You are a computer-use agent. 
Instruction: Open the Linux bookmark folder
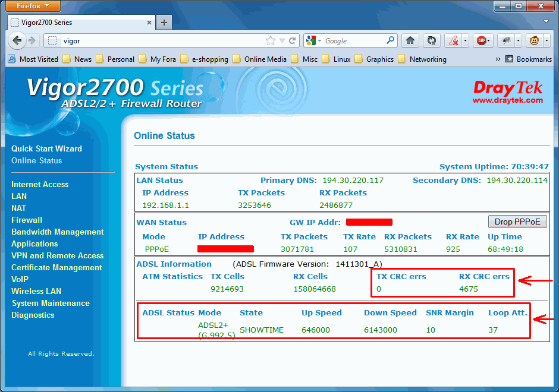336,59
